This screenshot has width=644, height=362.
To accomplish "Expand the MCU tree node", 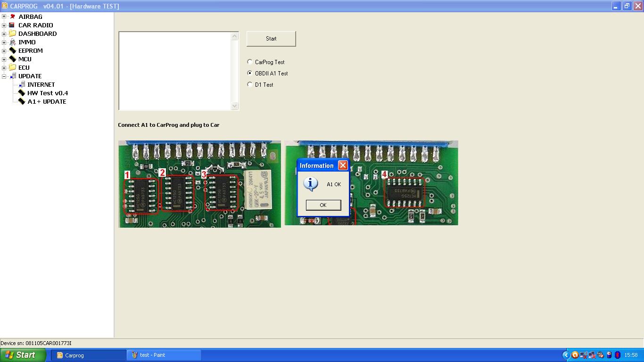I will point(4,59).
